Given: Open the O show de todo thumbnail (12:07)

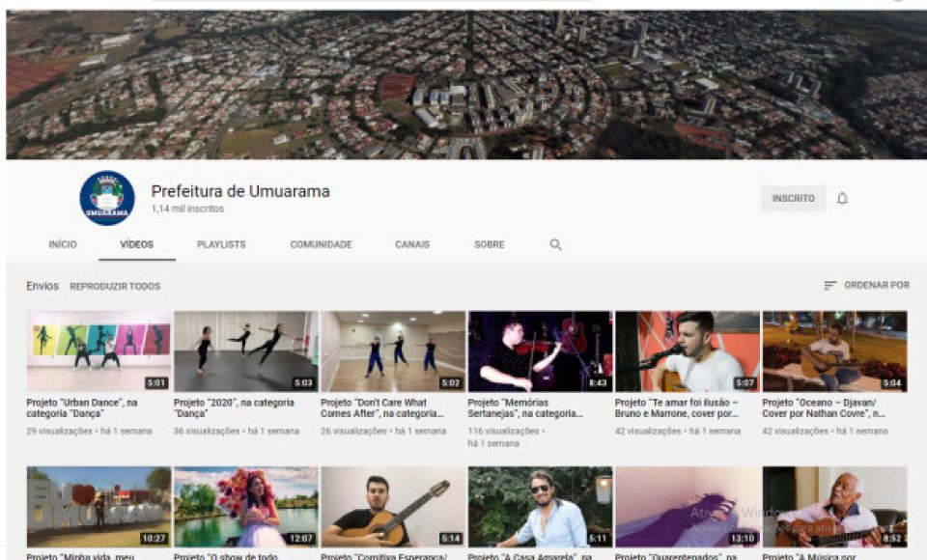Looking at the screenshot, I should point(246,507).
